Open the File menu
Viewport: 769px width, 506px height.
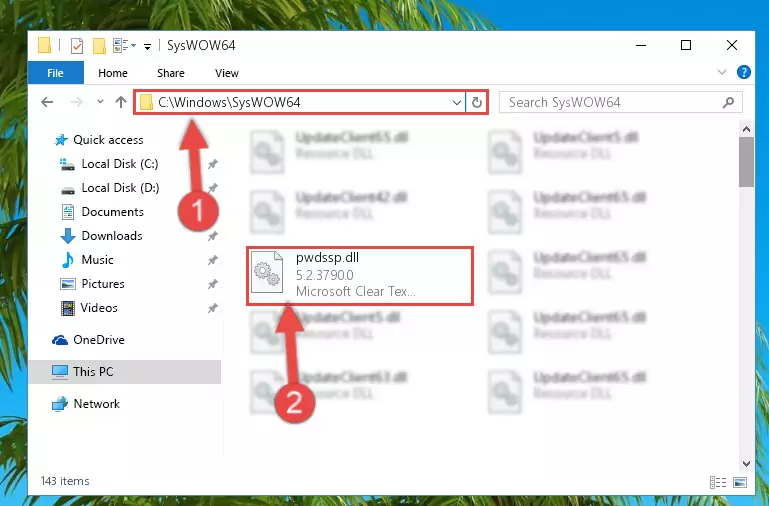pos(55,73)
